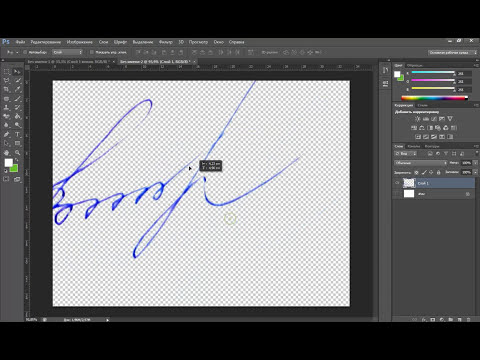Select the Crop tool
The image size is (480, 360).
[6, 89]
